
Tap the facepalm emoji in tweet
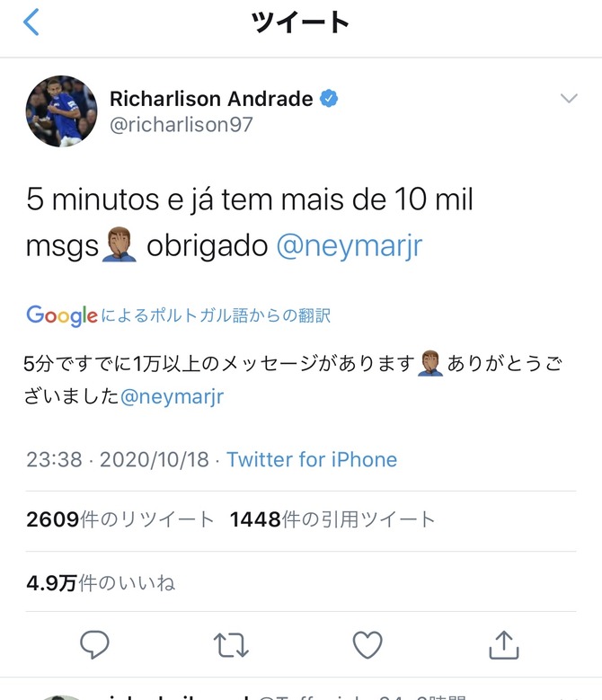click(120, 244)
